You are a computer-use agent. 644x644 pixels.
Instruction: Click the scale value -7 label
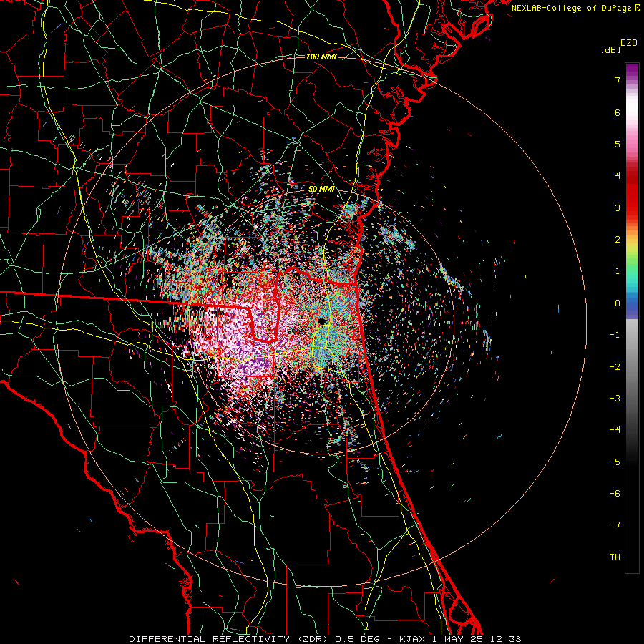tap(615, 525)
